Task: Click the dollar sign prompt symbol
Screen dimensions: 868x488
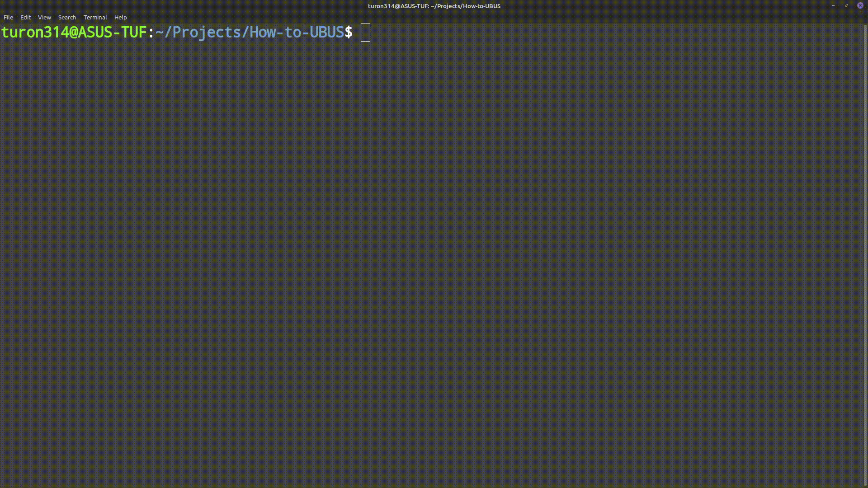Action: click(349, 33)
